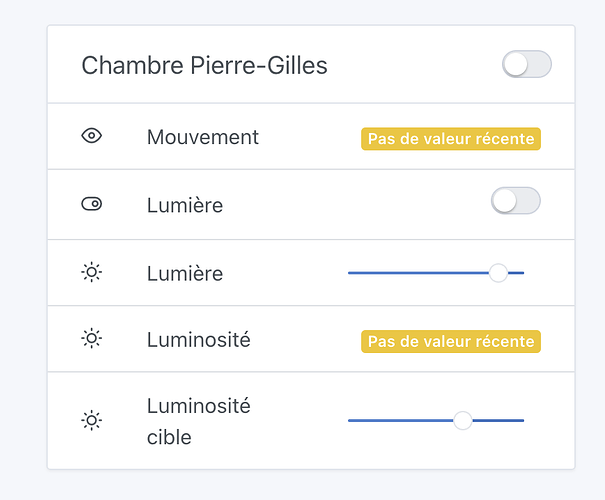The image size is (605, 500).
Task: Click the Mouvement label
Action: (202, 137)
